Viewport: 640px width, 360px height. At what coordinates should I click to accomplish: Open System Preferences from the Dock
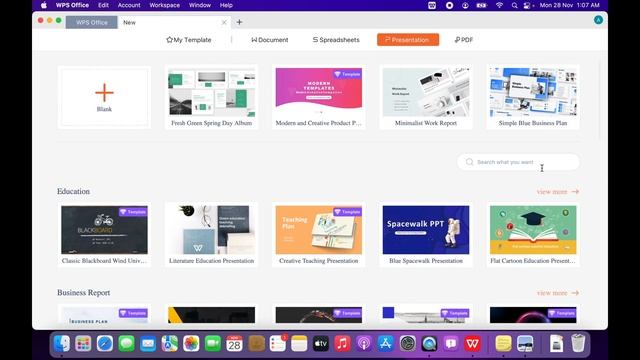pyautogui.click(x=407, y=344)
